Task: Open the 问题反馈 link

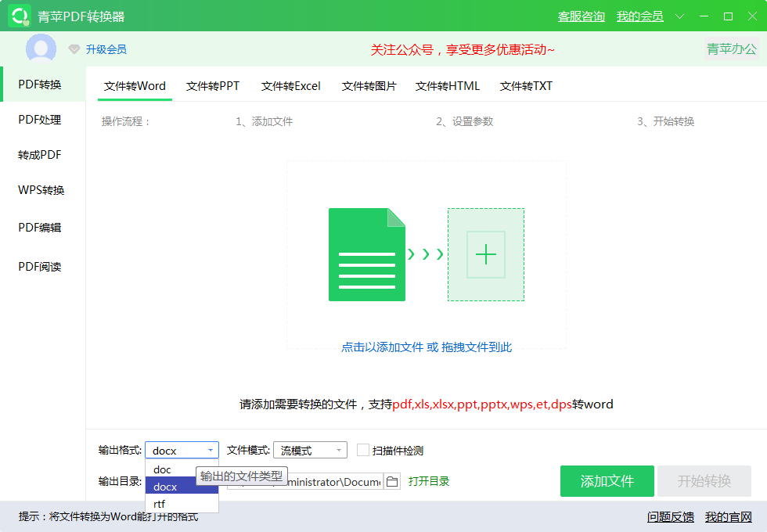Action: 671,517
